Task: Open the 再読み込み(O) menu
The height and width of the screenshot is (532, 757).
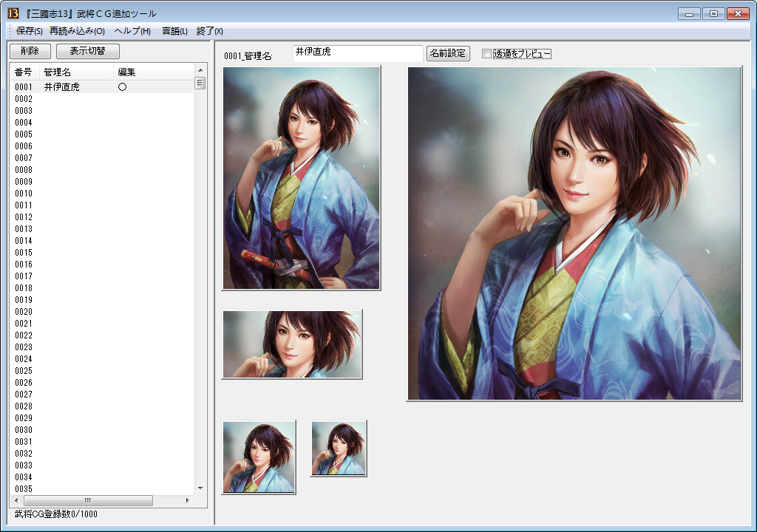Action: point(77,31)
